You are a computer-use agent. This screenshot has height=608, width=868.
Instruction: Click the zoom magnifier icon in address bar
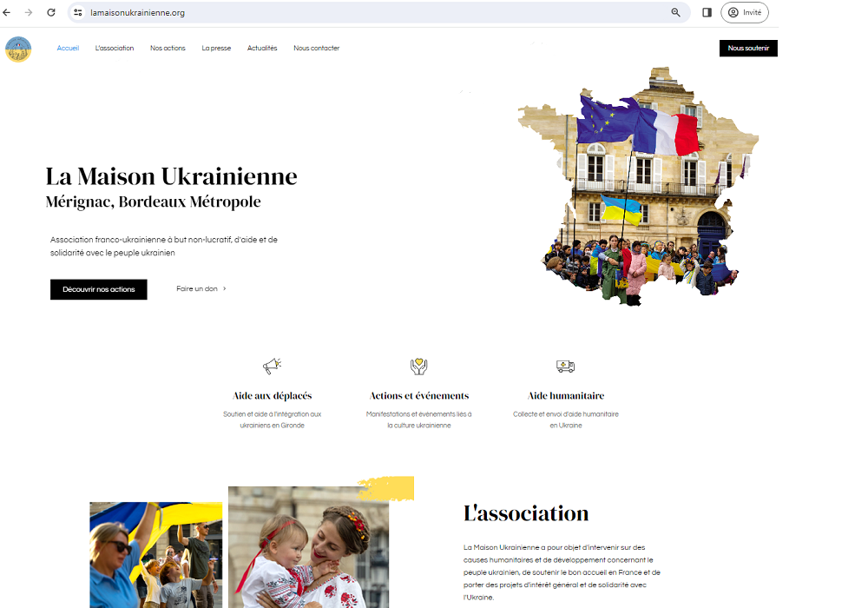click(x=675, y=12)
